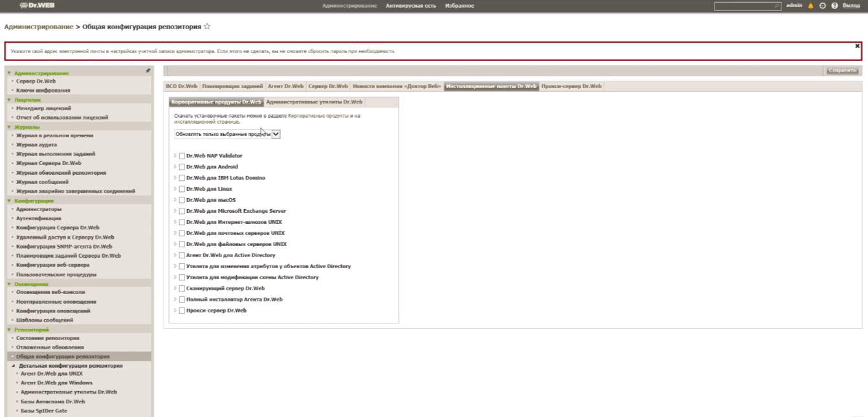Collapse the Конфигурация sidebar section
The height and width of the screenshot is (417, 868).
(9, 201)
